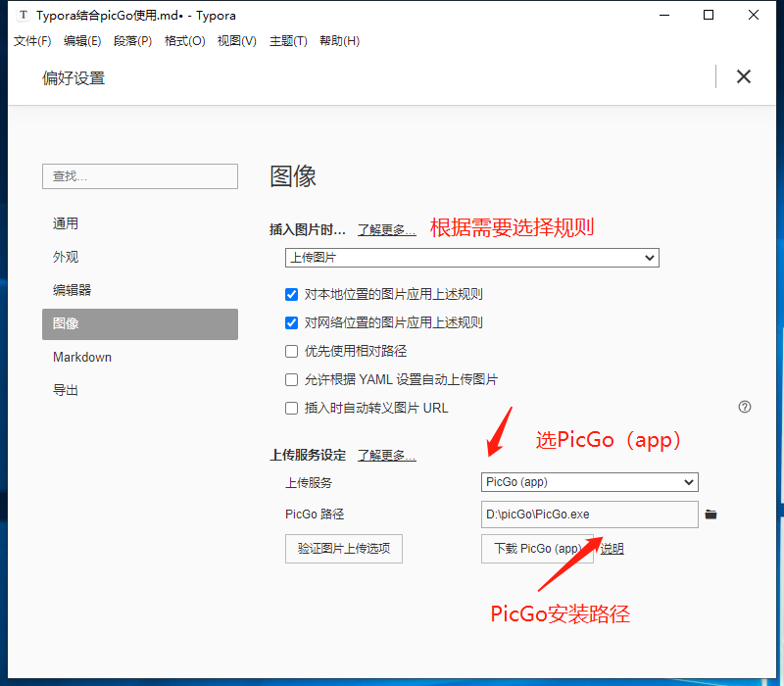This screenshot has width=784, height=686.
Task: Click the Typora app icon in title bar
Action: tap(23, 15)
